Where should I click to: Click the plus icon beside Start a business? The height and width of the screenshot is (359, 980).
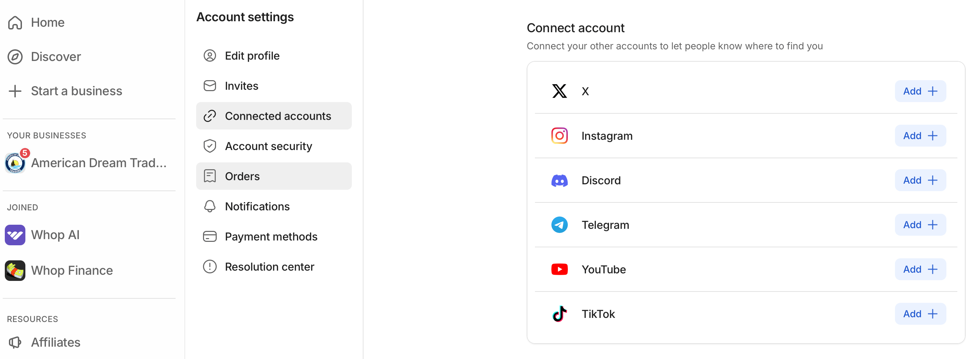point(15,91)
